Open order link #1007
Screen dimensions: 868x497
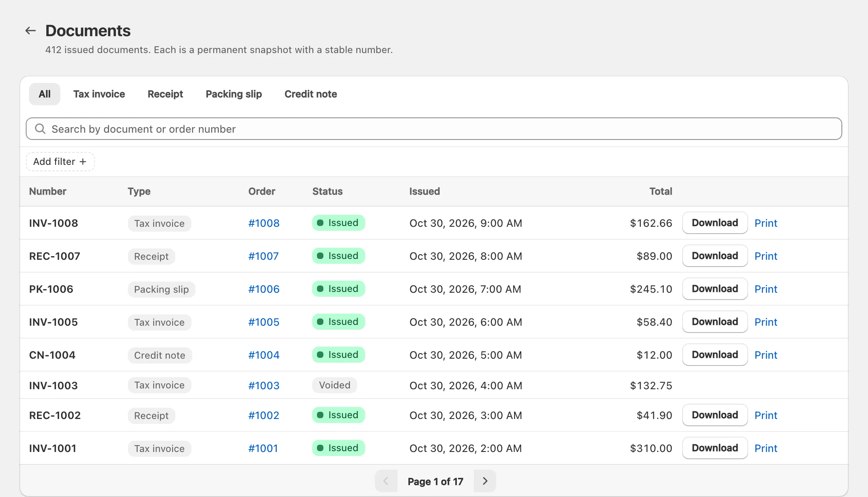pyautogui.click(x=263, y=256)
